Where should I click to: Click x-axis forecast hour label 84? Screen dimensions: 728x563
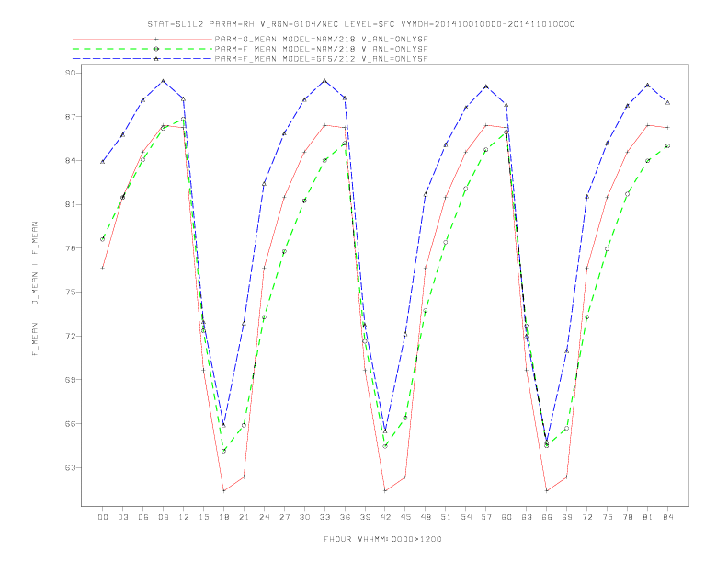(667, 517)
